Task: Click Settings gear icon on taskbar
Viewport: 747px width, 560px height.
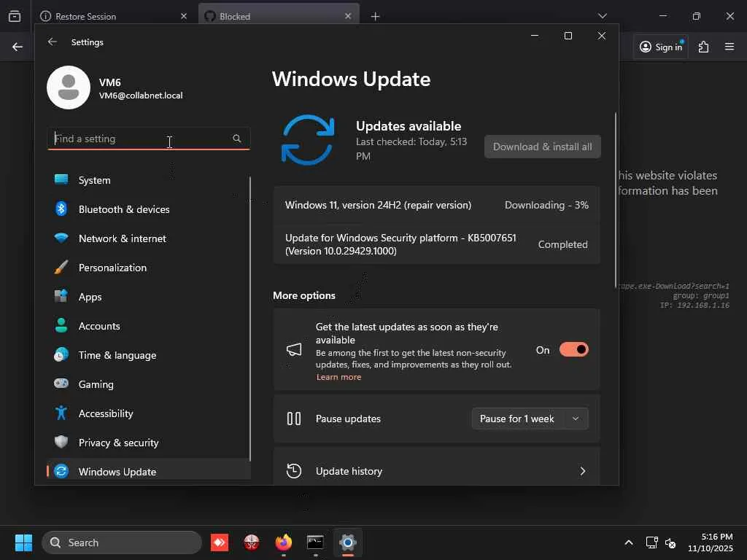Action: (x=348, y=542)
